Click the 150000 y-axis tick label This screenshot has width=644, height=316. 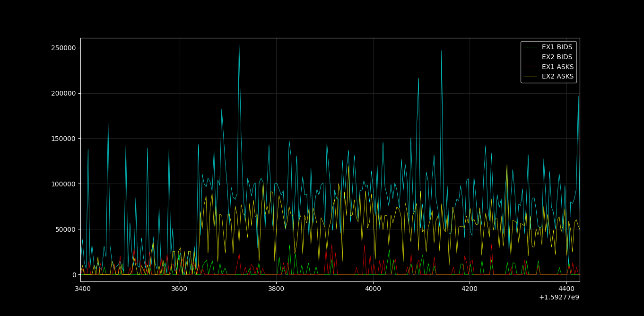click(64, 139)
